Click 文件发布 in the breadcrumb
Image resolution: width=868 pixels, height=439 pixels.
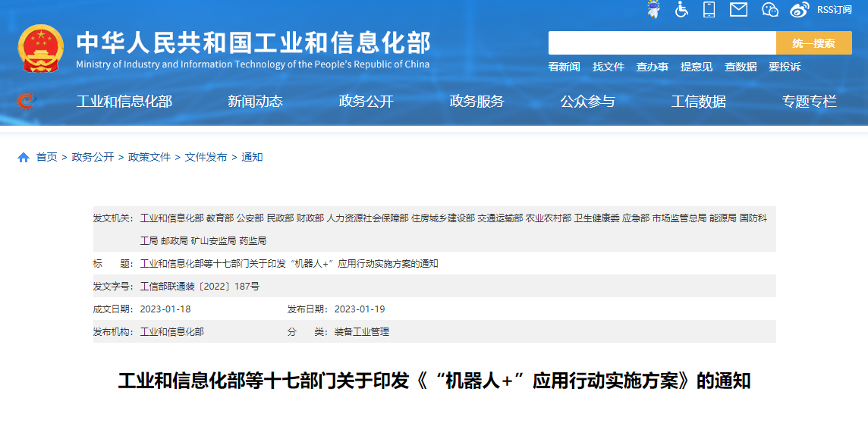click(x=206, y=158)
